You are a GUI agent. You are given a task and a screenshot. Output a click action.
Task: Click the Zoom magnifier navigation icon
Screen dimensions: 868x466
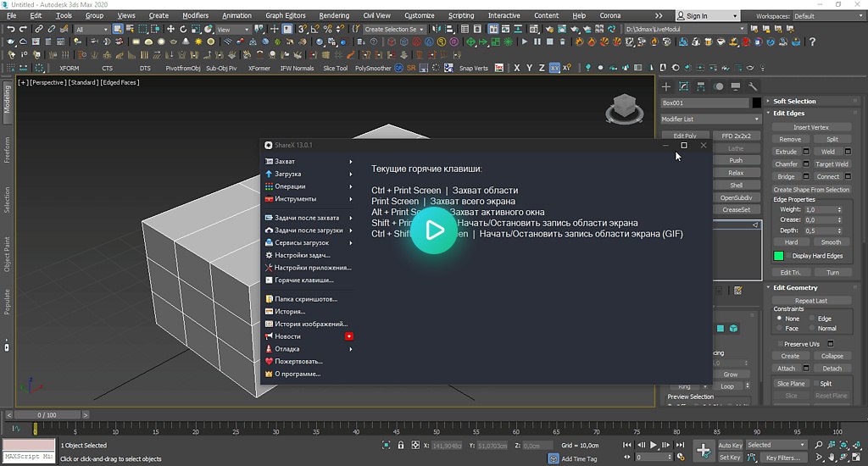tap(819, 445)
